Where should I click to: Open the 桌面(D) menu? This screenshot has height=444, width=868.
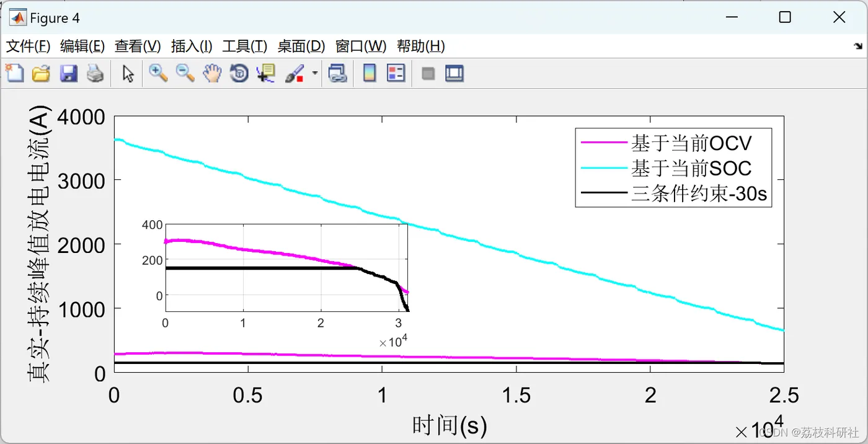301,46
